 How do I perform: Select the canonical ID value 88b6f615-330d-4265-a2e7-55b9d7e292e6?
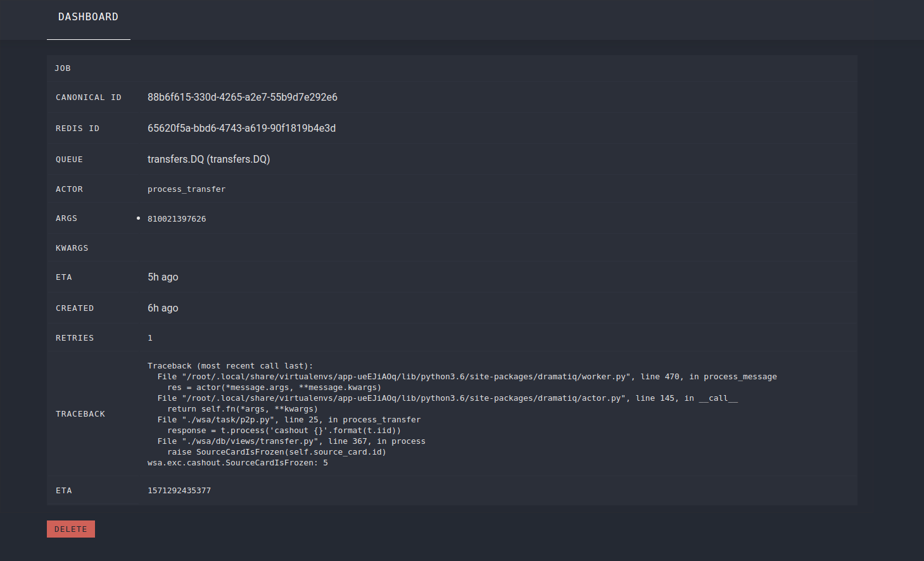243,97
